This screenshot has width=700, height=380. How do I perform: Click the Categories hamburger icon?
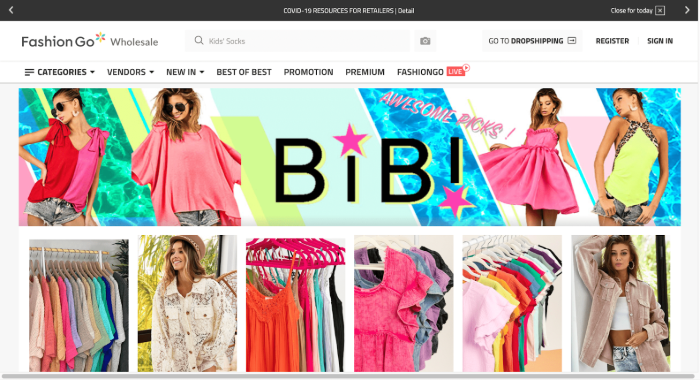tap(29, 72)
